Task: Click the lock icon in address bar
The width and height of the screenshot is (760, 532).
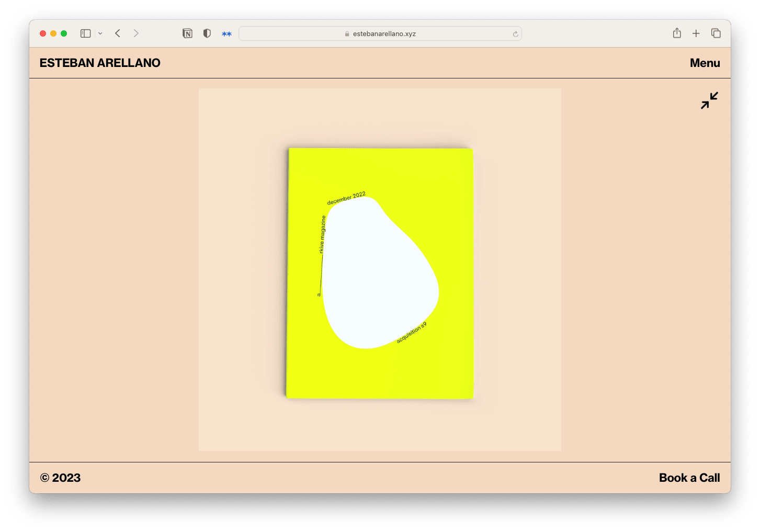Action: (347, 34)
